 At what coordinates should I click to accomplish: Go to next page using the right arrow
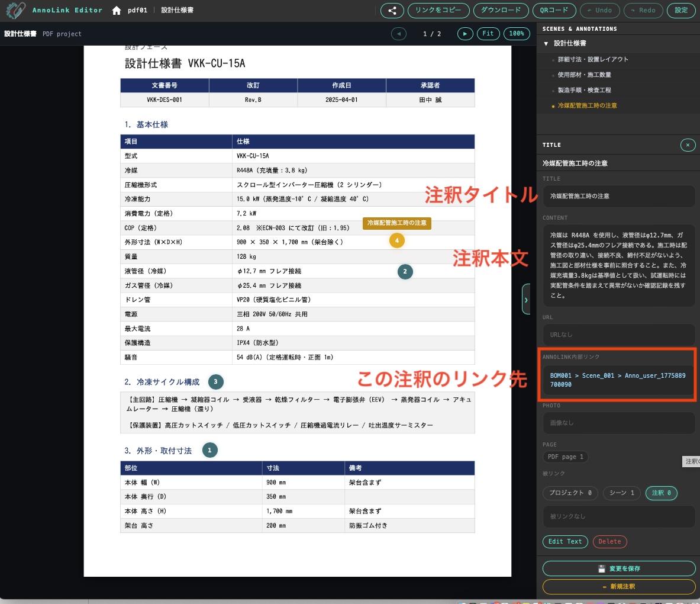[x=464, y=34]
